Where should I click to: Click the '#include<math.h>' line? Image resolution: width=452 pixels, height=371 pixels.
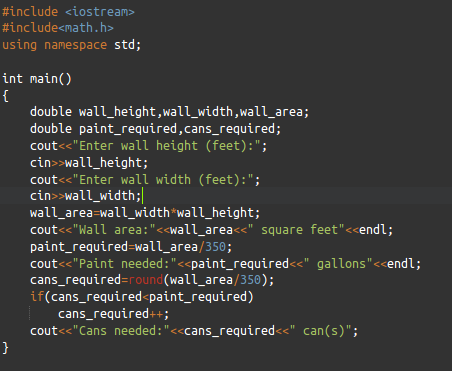click(x=58, y=28)
